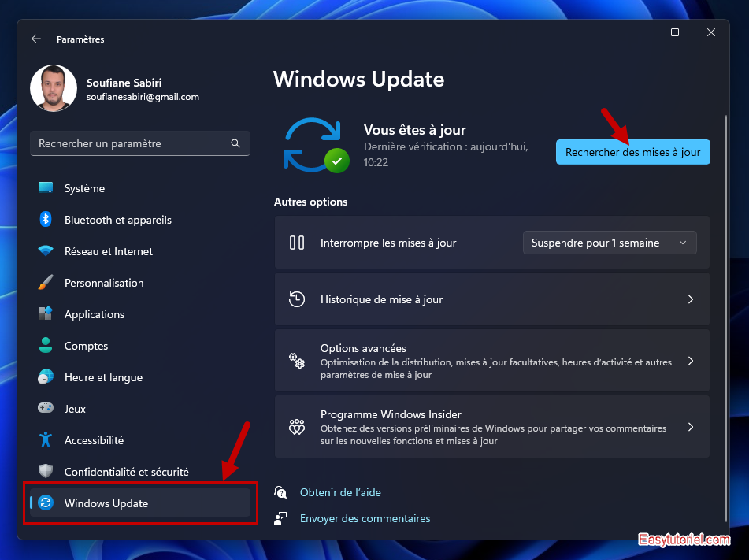Minimize the Paramètres window

click(639, 32)
